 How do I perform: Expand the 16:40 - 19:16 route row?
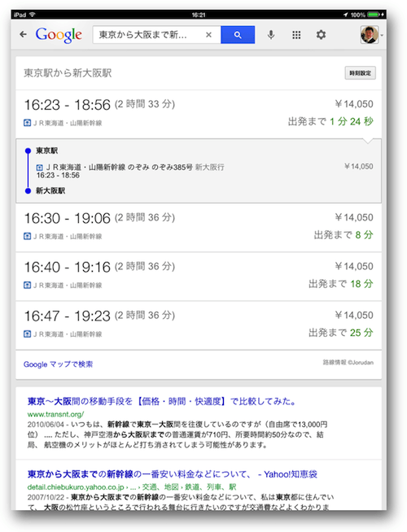(199, 277)
